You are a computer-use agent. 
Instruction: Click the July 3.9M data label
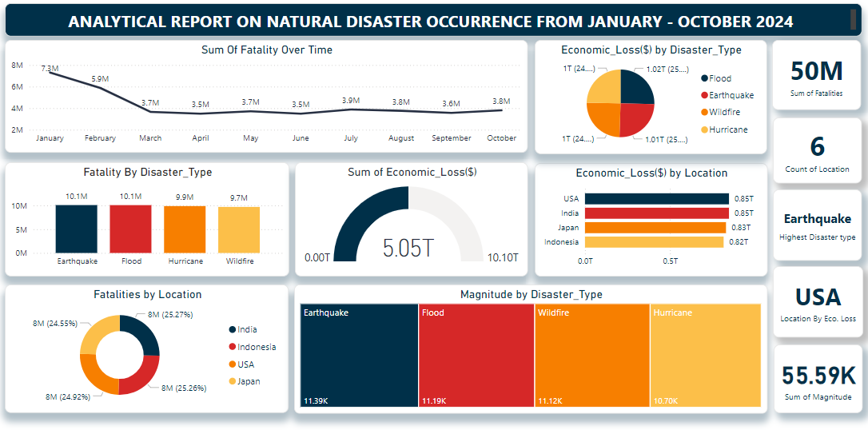(x=351, y=100)
